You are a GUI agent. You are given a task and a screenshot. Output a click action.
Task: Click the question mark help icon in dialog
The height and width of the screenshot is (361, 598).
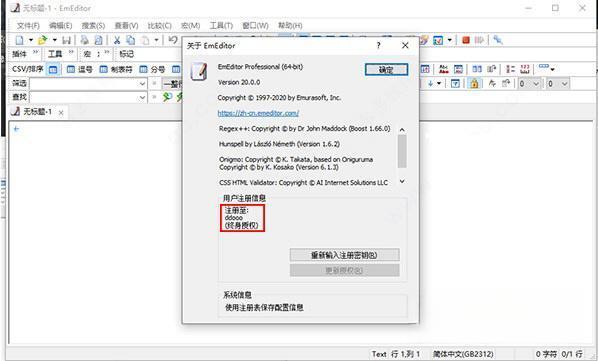[378, 46]
